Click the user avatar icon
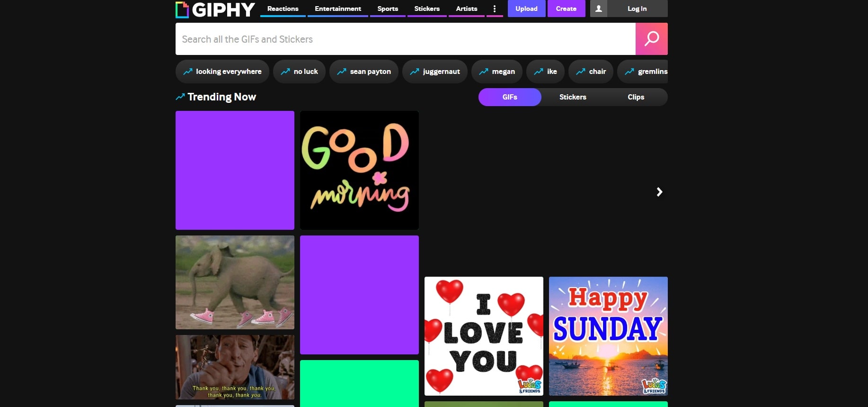This screenshot has width=868, height=407. (x=598, y=9)
